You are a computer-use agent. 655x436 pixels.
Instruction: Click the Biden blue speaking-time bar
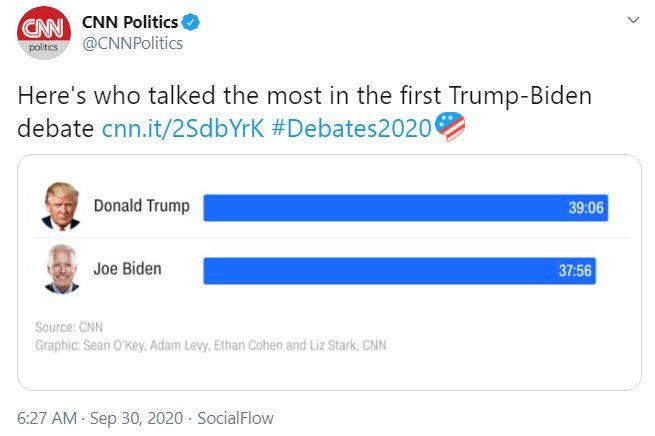pyautogui.click(x=400, y=271)
